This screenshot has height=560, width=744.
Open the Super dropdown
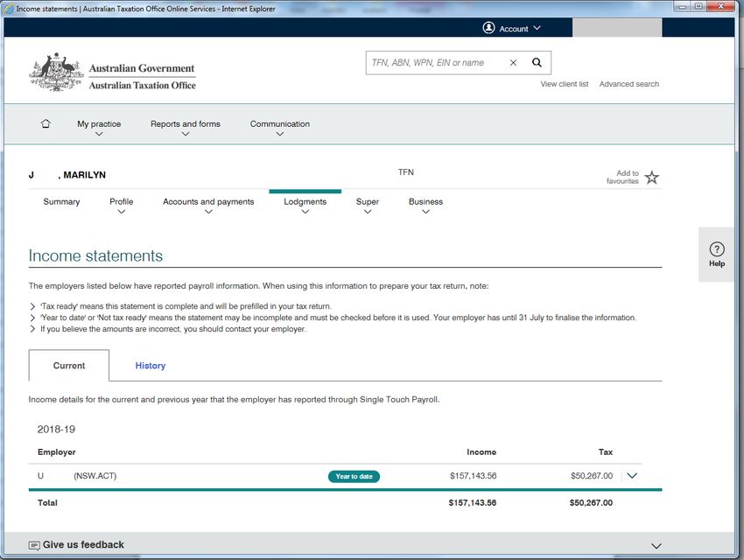(368, 206)
